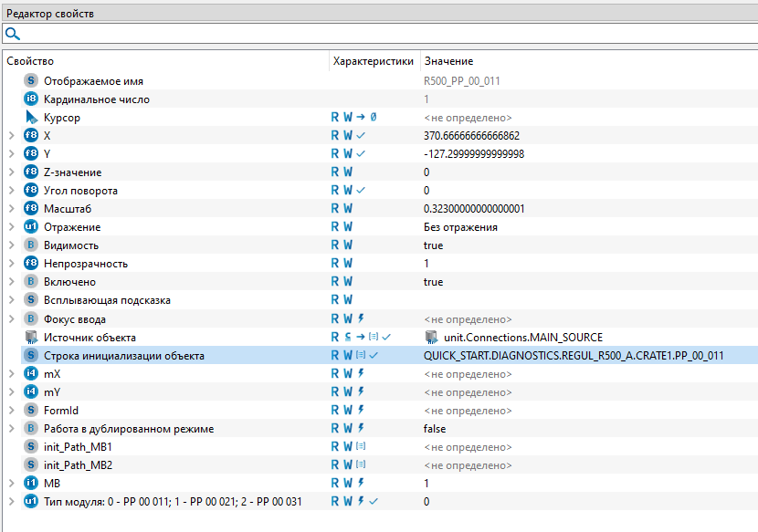Image resolution: width=758 pixels, height=532 pixels.
Task: Click the search magnifier icon
Action: pyautogui.click(x=12, y=34)
